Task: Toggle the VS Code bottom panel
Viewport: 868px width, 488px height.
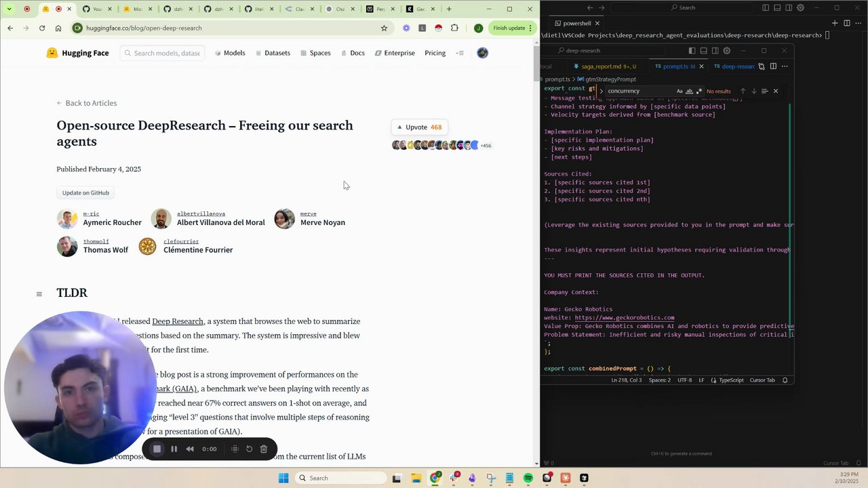Action: pos(703,50)
